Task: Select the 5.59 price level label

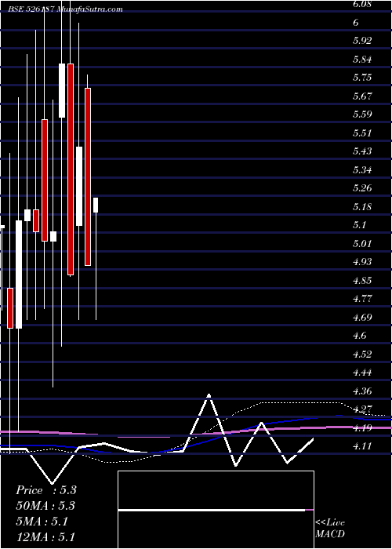Action: pos(362,115)
